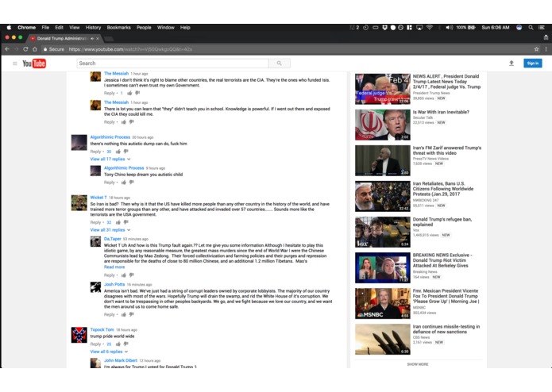Like Josh Potts' comment
Image resolution: width=552 pixels, height=392 pixels.
(124, 315)
